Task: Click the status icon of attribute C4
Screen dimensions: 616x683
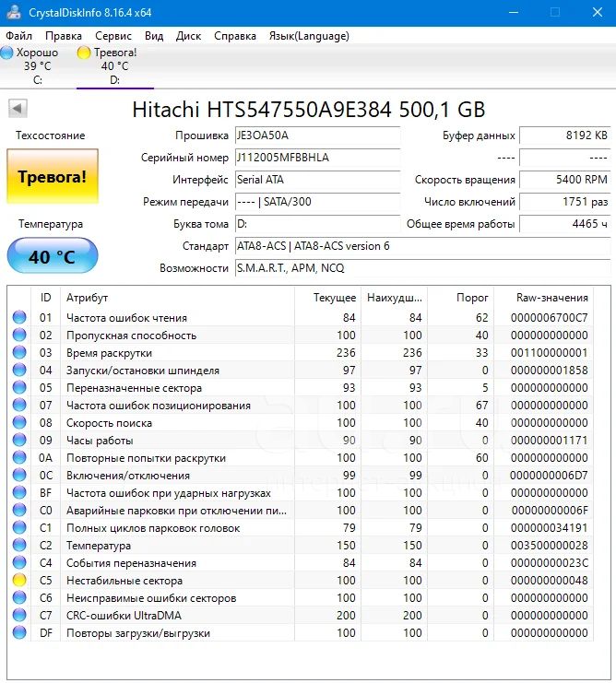Action: click(x=19, y=562)
